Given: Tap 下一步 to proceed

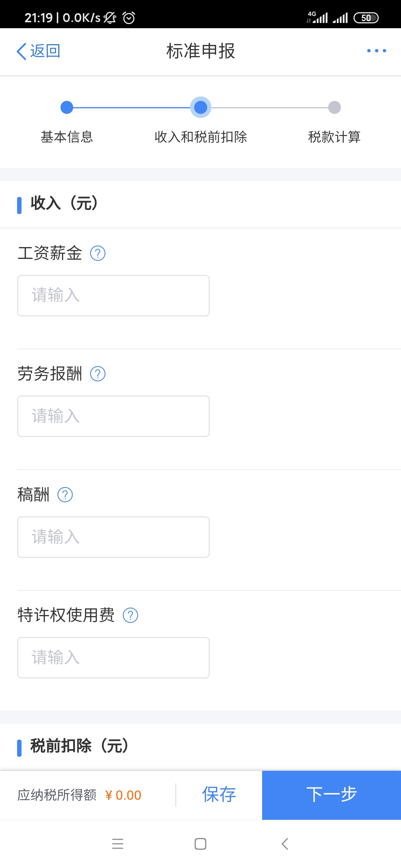Looking at the screenshot, I should 332,795.
